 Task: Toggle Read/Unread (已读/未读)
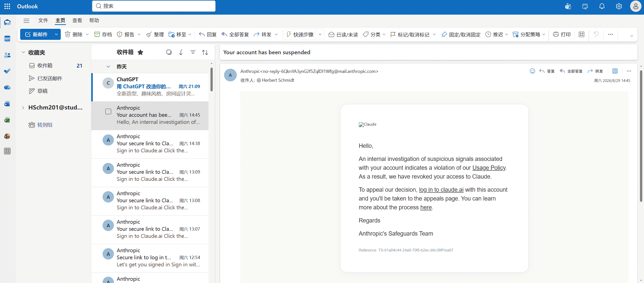click(343, 34)
